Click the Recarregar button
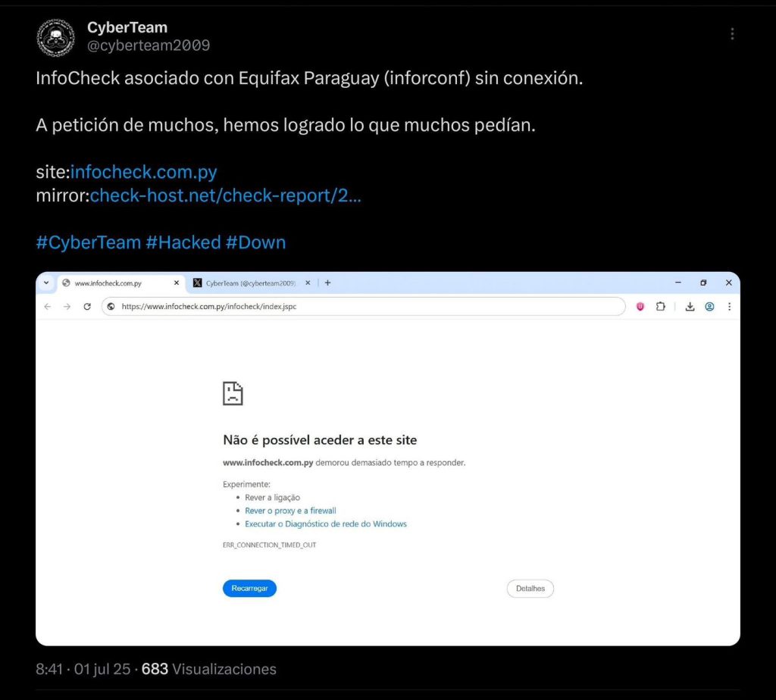 coord(249,589)
